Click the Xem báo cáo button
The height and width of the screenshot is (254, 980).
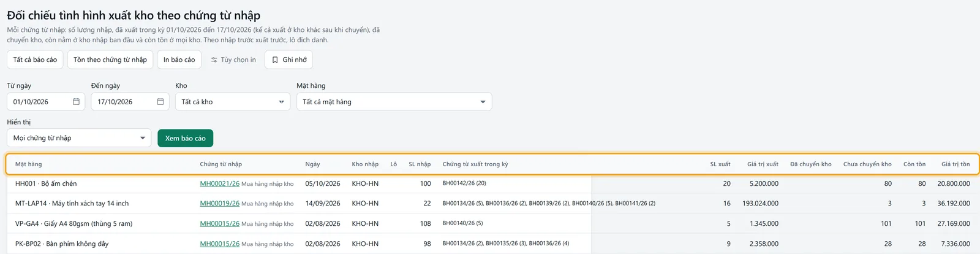coord(186,139)
